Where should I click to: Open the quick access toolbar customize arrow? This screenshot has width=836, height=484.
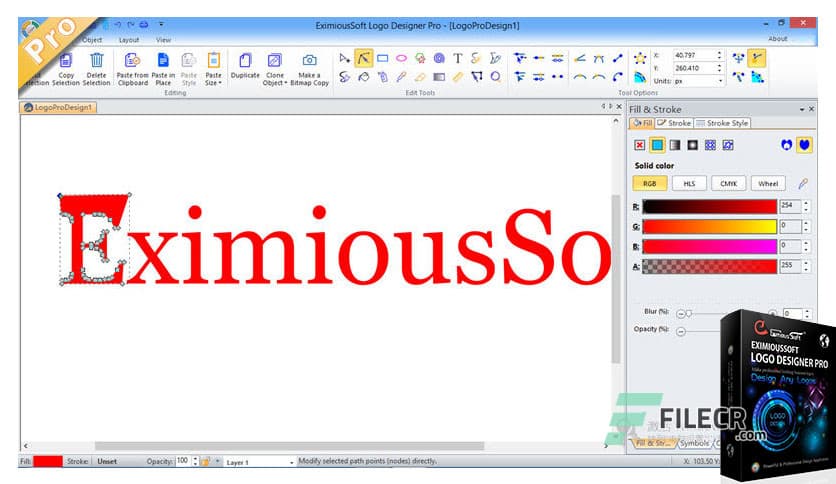pyautogui.click(x=161, y=25)
